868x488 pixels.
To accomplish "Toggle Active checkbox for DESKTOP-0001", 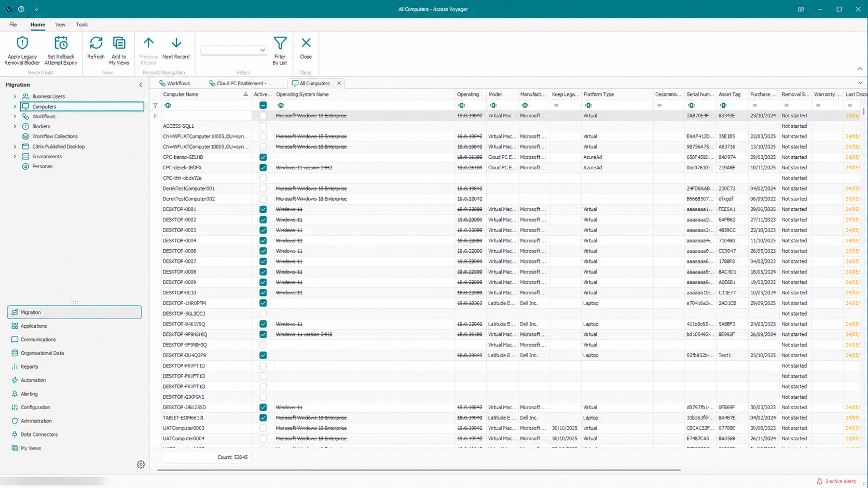I will pyautogui.click(x=263, y=209).
